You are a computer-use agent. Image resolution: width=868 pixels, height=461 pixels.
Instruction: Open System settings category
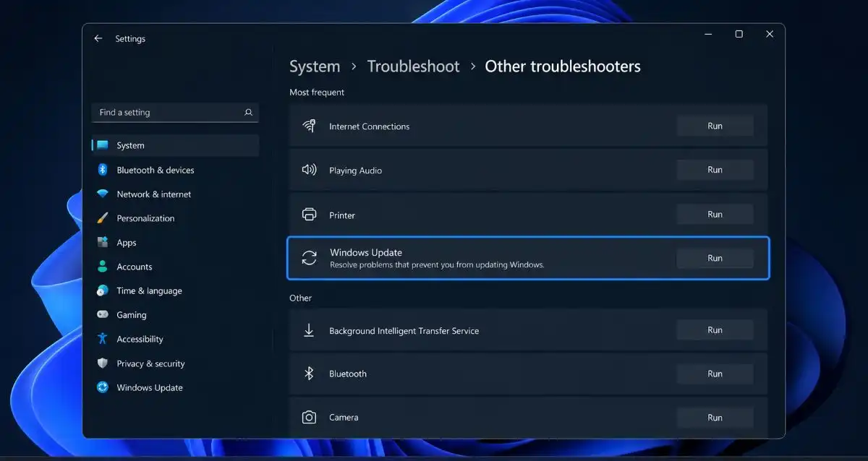pyautogui.click(x=175, y=145)
